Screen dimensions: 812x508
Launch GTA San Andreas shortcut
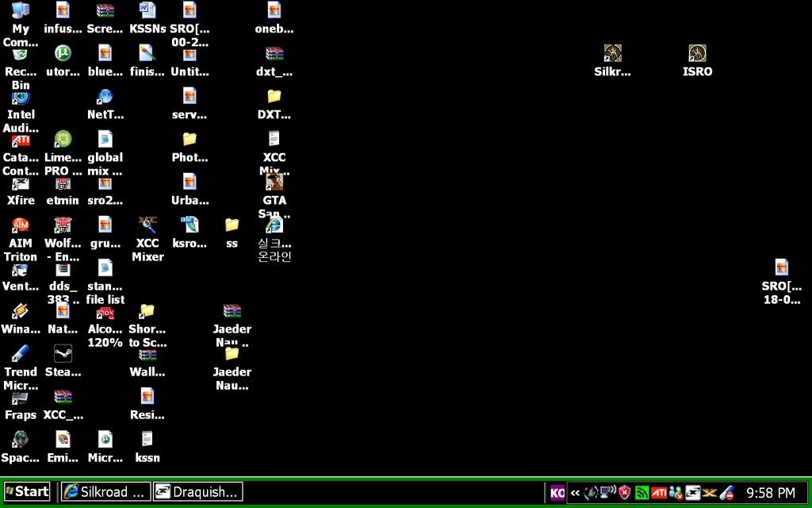coord(274,182)
